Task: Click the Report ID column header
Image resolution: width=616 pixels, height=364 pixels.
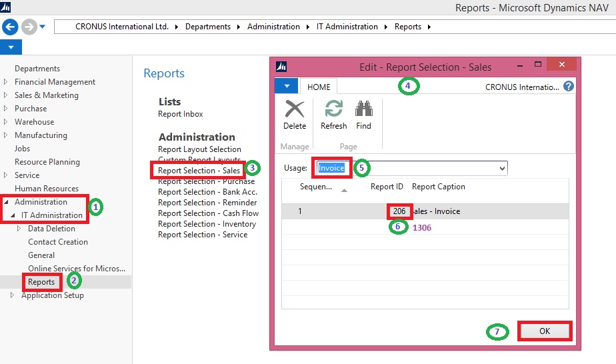Action: [x=387, y=187]
